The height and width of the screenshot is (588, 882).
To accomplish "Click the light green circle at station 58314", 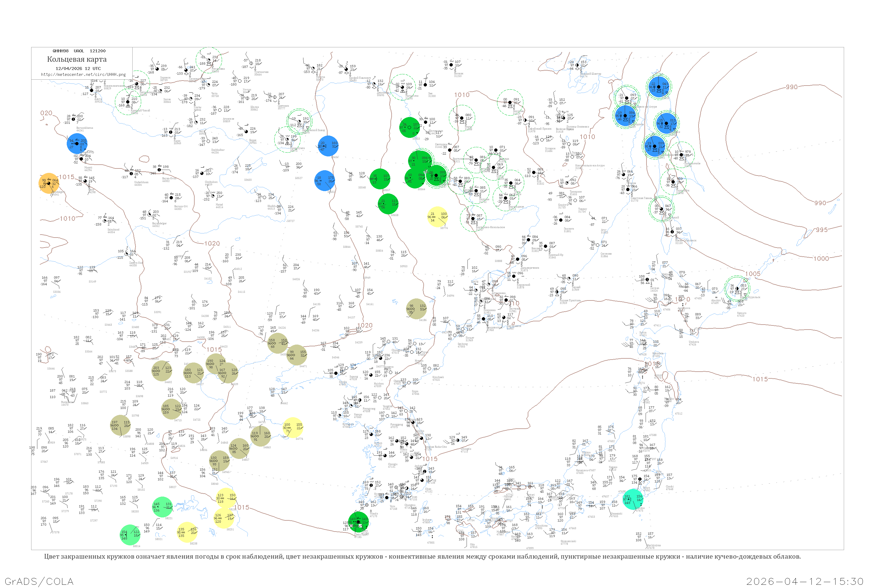I will coord(130,535).
